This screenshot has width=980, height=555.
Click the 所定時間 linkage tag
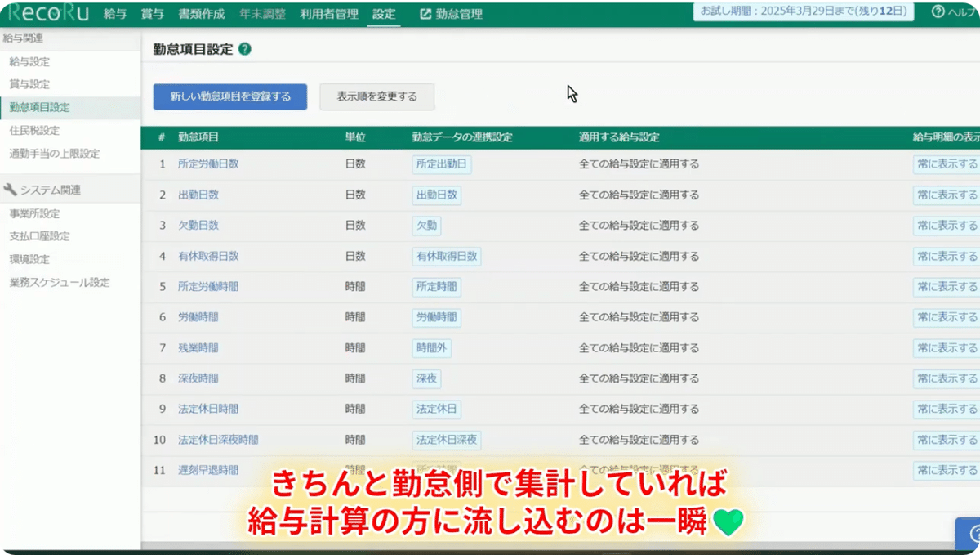point(437,287)
